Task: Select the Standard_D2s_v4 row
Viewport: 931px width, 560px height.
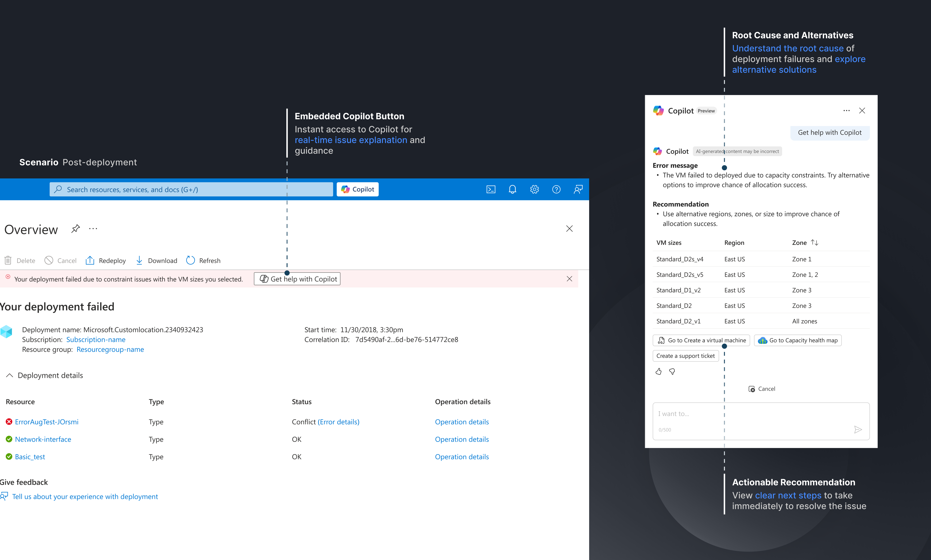Action: point(761,259)
